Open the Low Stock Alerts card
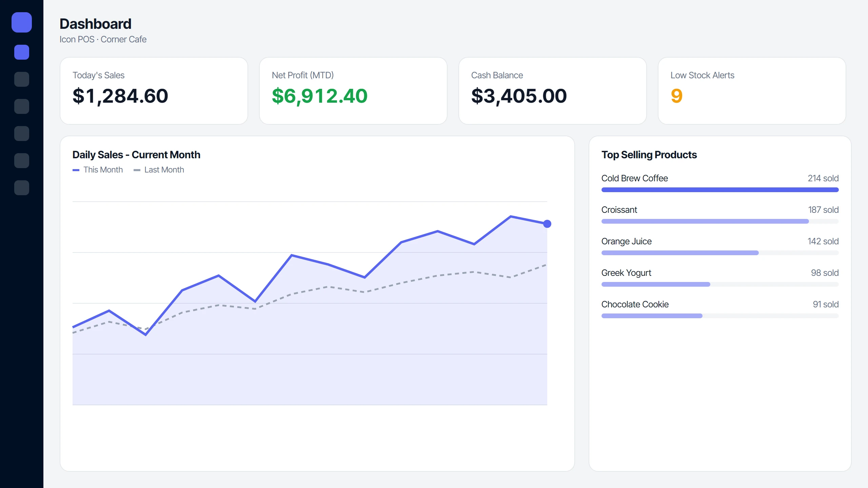 752,91
